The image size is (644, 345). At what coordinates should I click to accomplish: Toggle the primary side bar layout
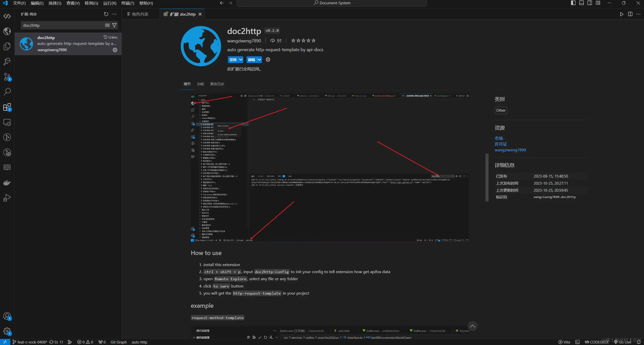(x=573, y=3)
